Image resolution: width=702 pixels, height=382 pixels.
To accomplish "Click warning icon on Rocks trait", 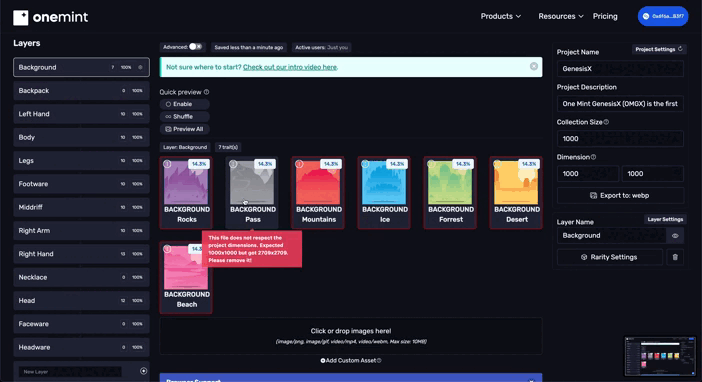I will pyautogui.click(x=167, y=164).
